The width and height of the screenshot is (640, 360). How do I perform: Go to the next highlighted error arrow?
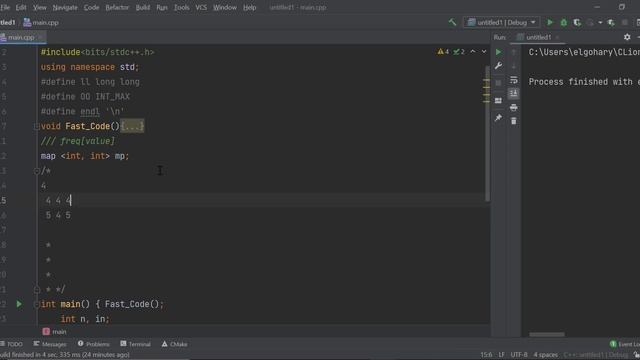pos(484,52)
